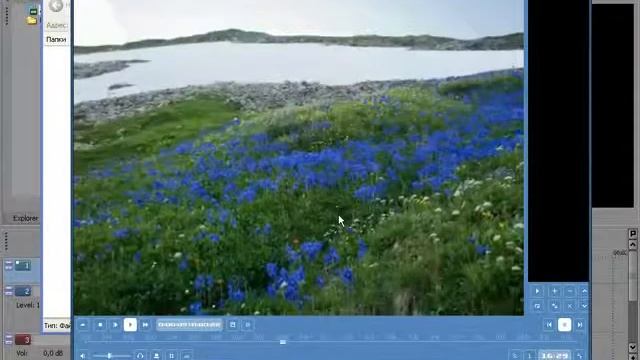Image resolution: width=640 pixels, height=360 pixels.
Task: Mute audio with the speaker icon
Action: pos(82,356)
